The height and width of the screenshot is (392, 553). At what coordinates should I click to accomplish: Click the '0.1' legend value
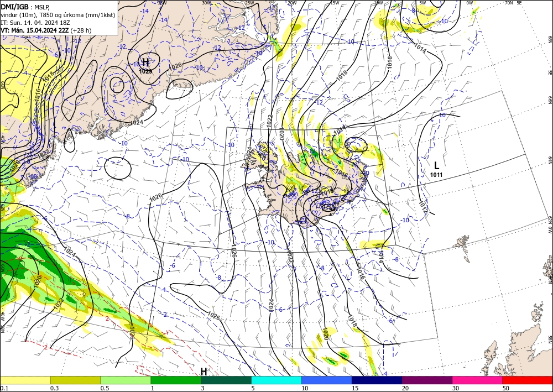(x=4, y=388)
